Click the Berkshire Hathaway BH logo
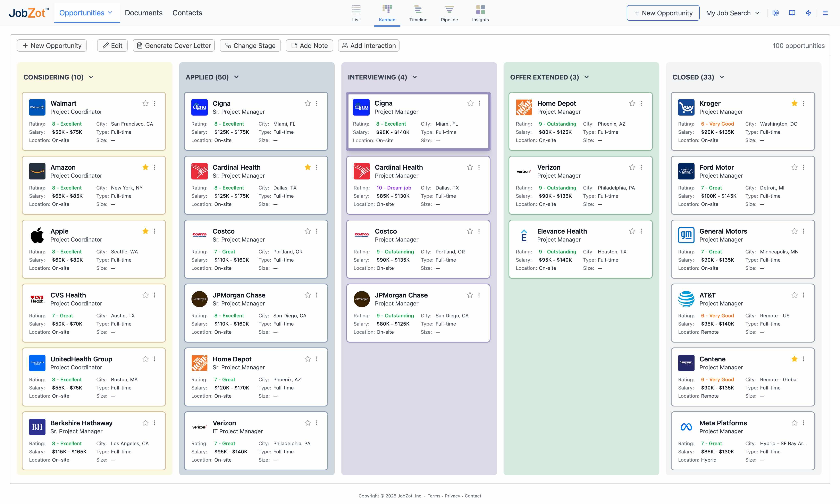The height and width of the screenshot is (504, 840). 37,427
